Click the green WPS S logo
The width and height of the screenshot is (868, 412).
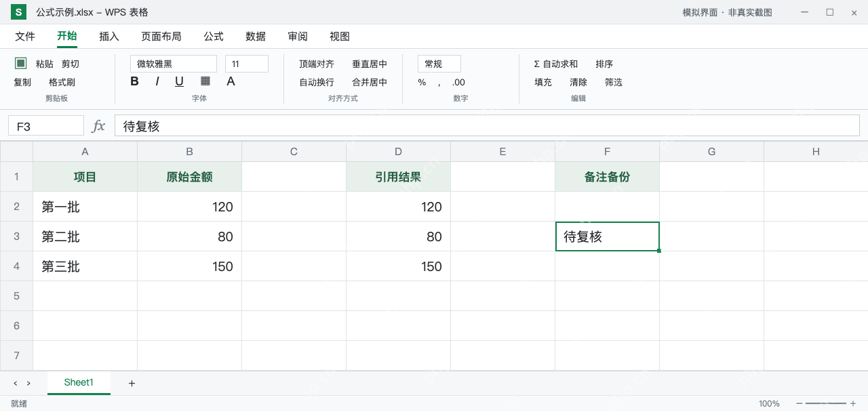(18, 12)
